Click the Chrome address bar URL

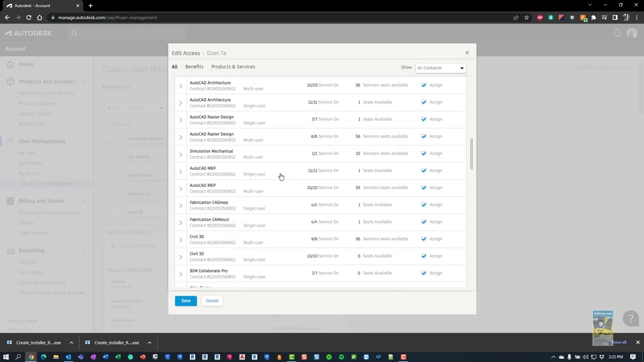click(x=107, y=17)
